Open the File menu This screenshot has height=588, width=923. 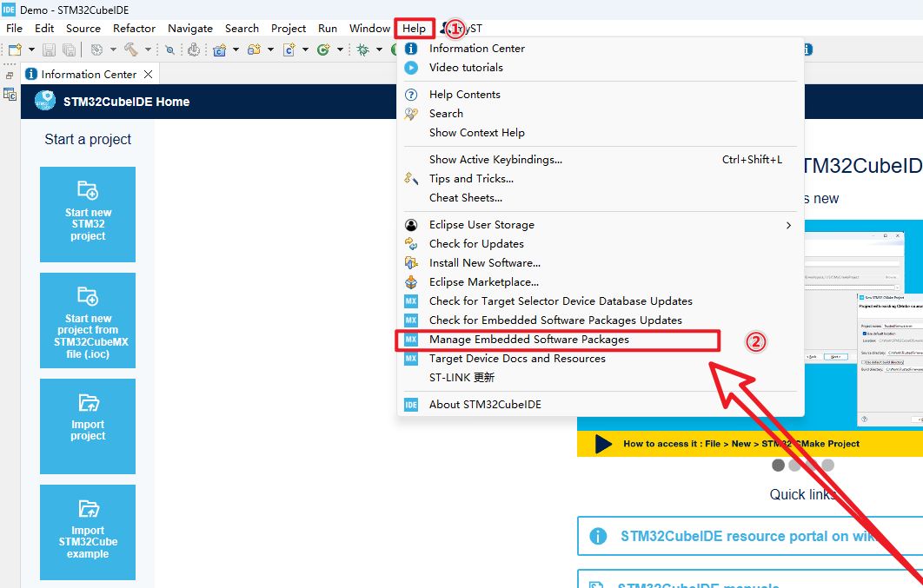(x=14, y=28)
